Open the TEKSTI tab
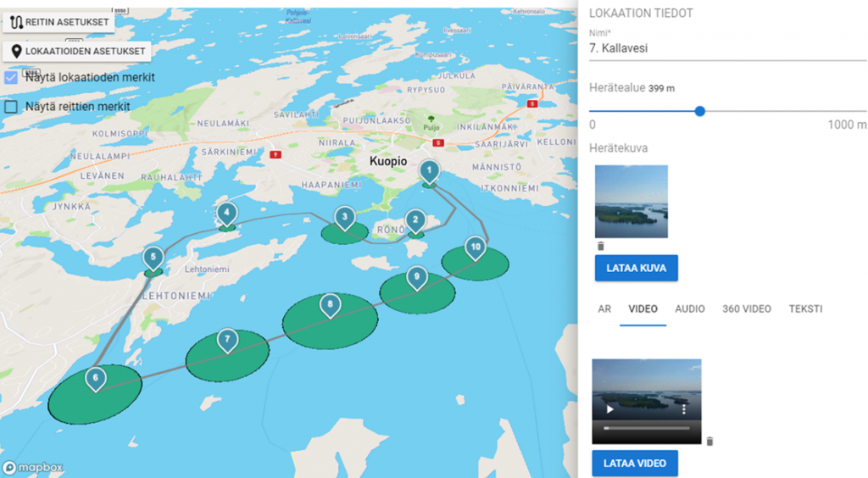The image size is (868, 478). (805, 308)
